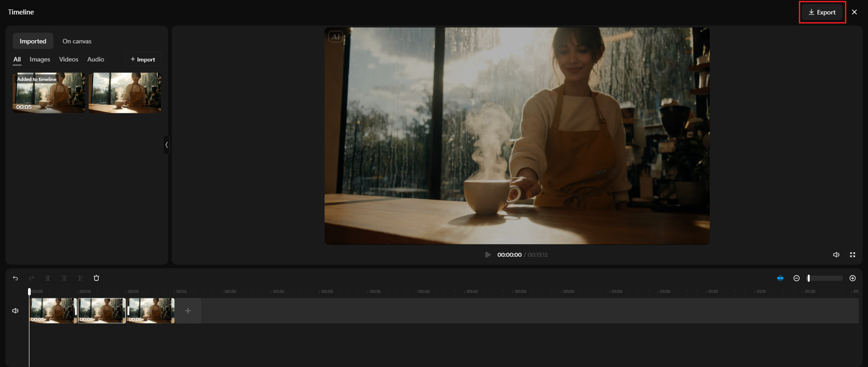Switch to the On canvas tab
Viewport: 868px width, 367px height.
[x=77, y=41]
